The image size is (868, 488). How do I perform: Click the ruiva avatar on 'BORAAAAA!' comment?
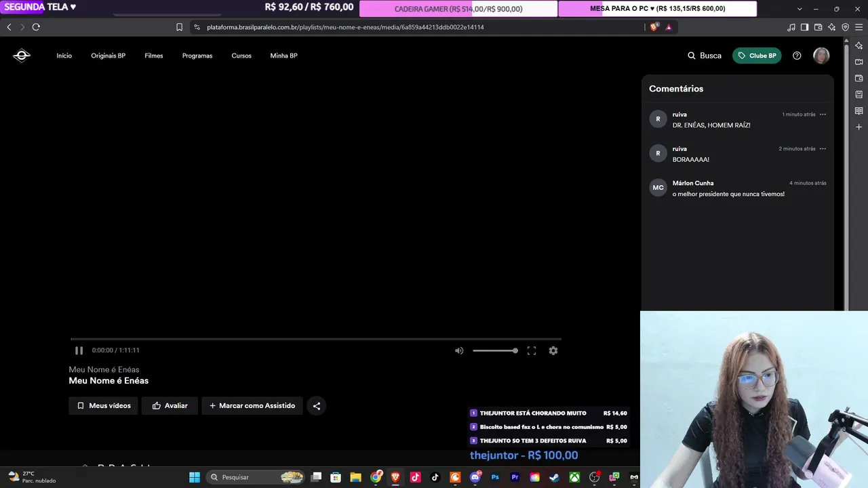[x=658, y=153]
